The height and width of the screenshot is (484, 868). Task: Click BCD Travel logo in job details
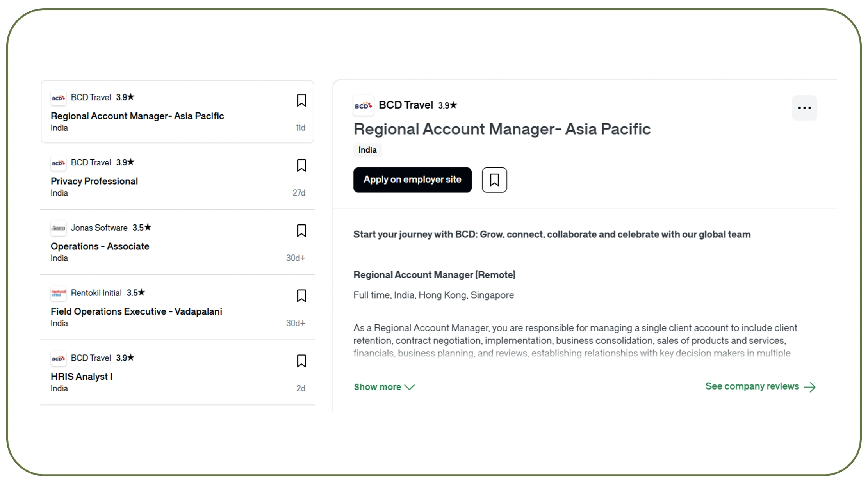pos(363,106)
